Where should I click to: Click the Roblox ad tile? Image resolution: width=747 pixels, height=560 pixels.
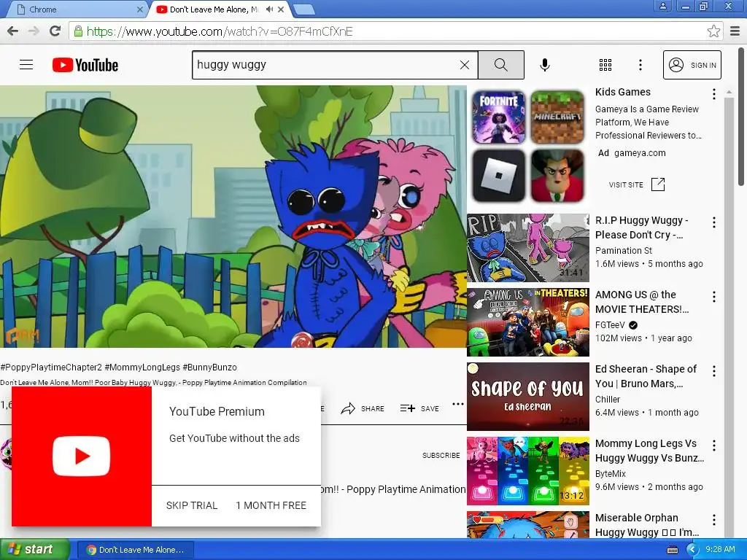point(499,176)
